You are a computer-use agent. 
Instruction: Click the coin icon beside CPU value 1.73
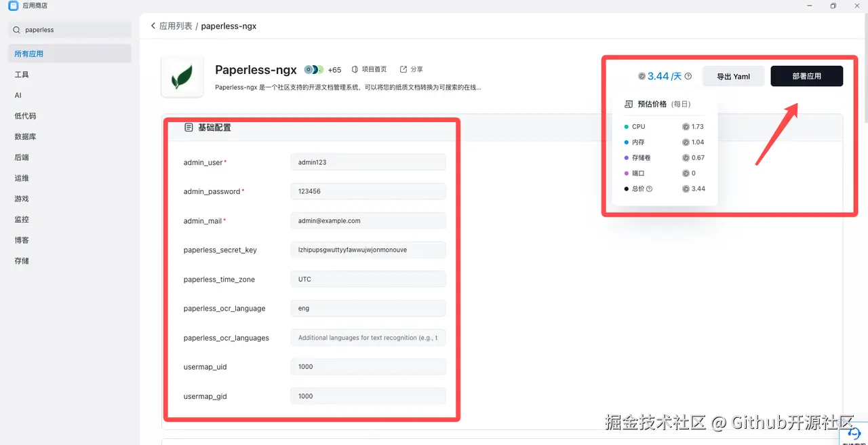point(686,127)
